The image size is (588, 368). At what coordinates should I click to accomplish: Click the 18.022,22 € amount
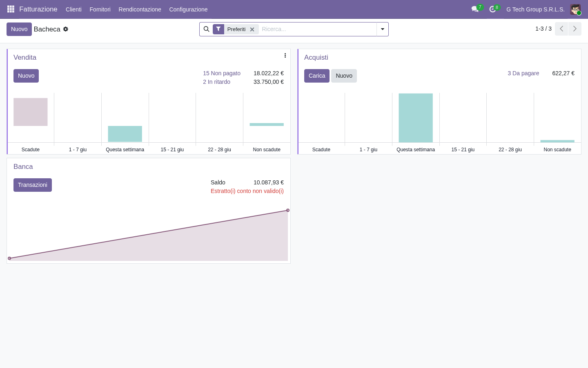coord(269,73)
